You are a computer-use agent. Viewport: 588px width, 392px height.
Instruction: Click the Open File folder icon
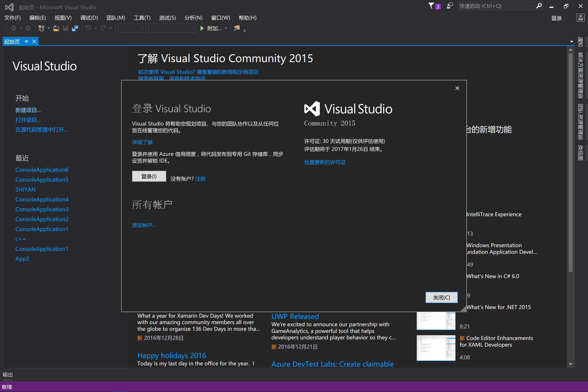click(x=56, y=28)
